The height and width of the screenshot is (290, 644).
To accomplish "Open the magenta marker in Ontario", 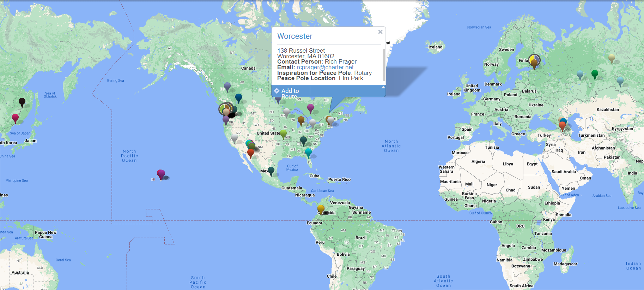I will click(x=310, y=108).
